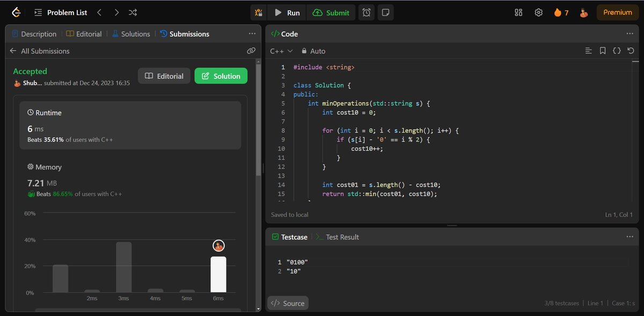Open the layout grid icon
Viewport: 644px width, 316px height.
pos(518,12)
